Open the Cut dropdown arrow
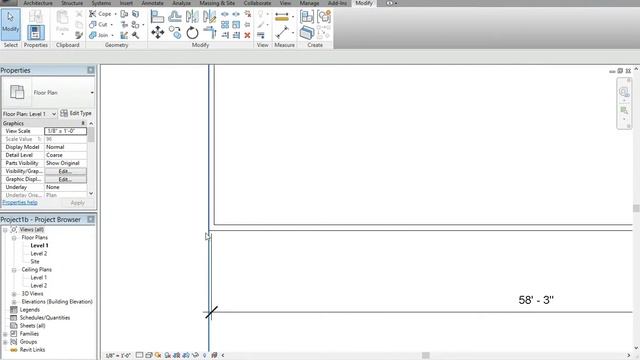 pos(111,24)
